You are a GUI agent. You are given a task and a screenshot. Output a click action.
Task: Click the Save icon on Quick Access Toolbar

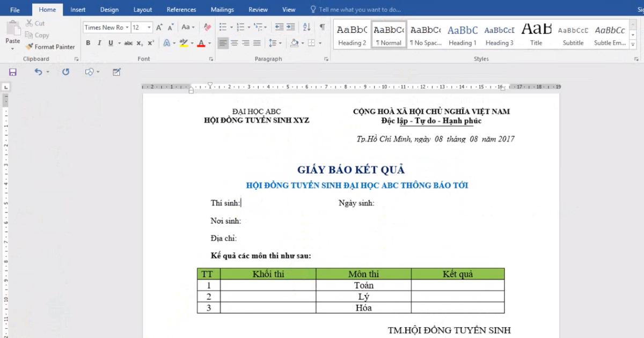click(x=12, y=71)
